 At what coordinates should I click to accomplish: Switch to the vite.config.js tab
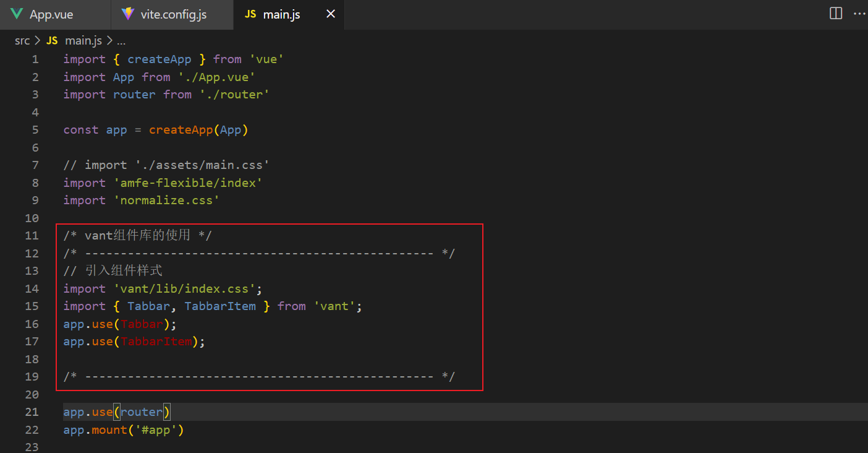tap(172, 14)
